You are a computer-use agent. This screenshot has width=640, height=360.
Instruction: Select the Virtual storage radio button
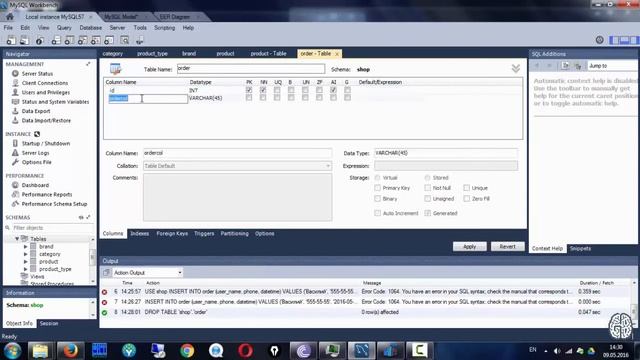[x=378, y=178]
